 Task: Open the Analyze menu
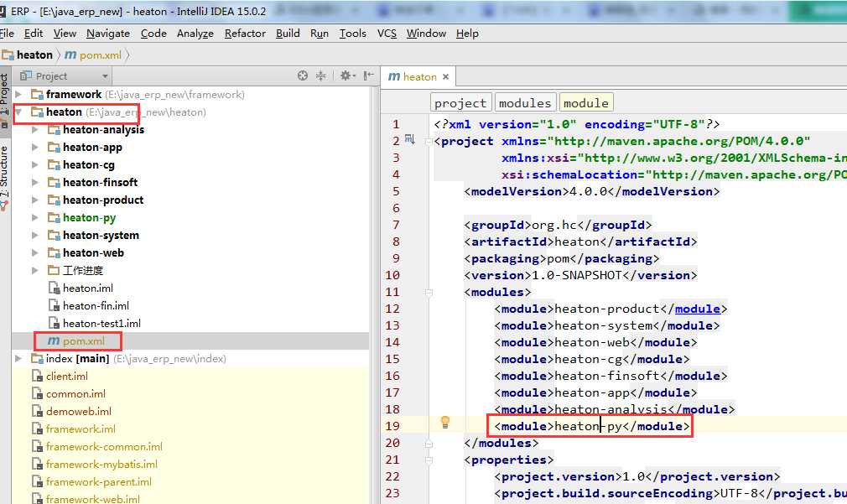coord(195,34)
